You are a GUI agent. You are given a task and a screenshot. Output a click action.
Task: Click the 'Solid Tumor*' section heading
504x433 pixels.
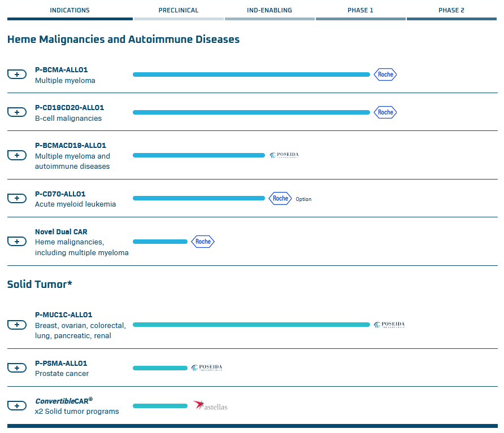(x=40, y=285)
